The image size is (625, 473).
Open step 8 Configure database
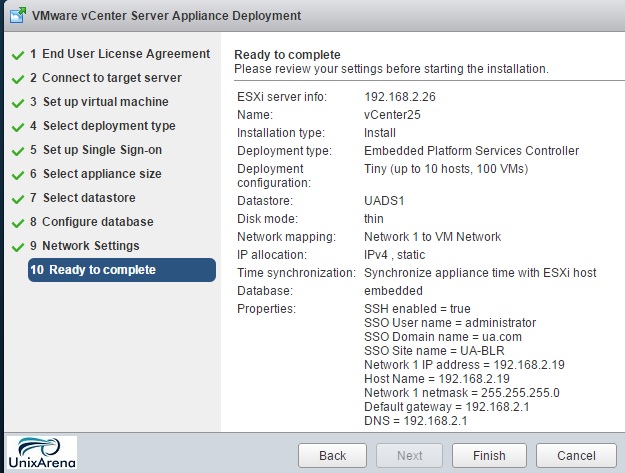[92, 222]
